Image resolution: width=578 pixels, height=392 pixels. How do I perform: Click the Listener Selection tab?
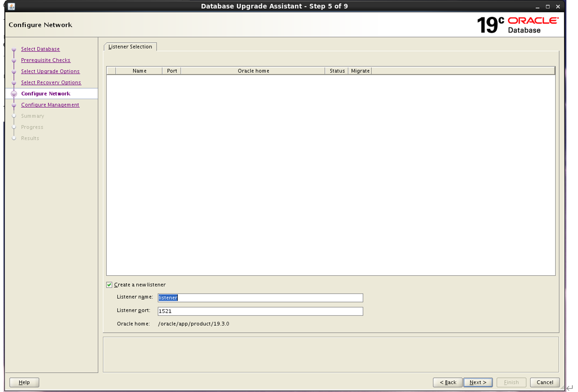coord(130,47)
